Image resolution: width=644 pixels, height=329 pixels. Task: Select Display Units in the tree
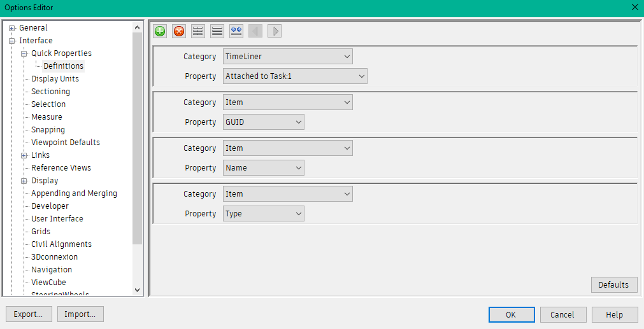[x=55, y=79]
